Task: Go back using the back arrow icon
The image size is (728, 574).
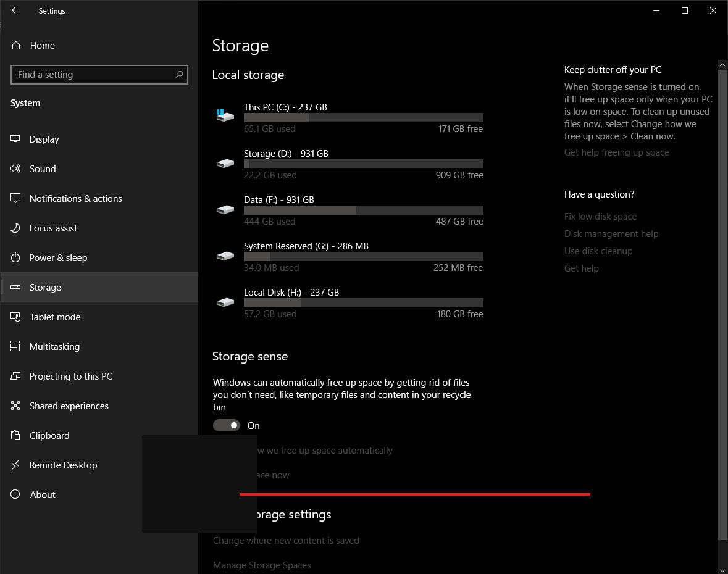Action: [x=15, y=10]
